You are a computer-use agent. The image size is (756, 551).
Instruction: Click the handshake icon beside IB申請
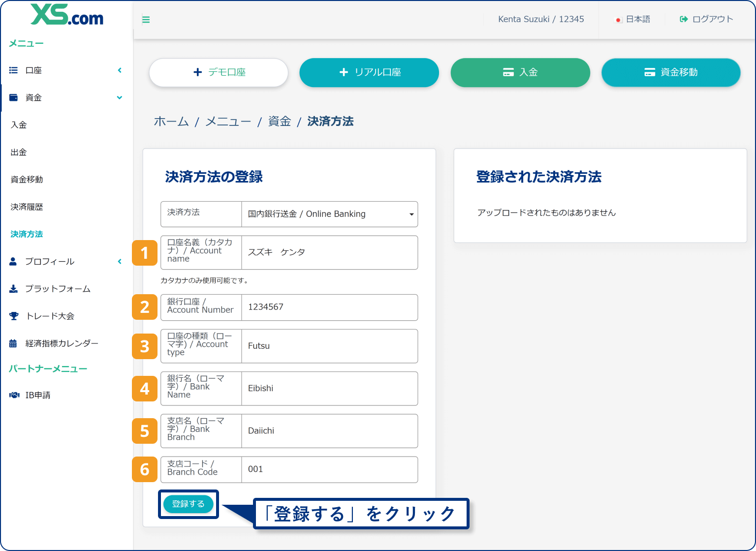(x=14, y=395)
